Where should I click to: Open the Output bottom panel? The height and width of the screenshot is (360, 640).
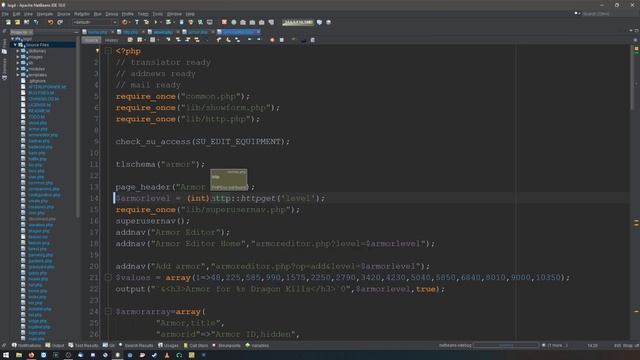tap(55, 345)
